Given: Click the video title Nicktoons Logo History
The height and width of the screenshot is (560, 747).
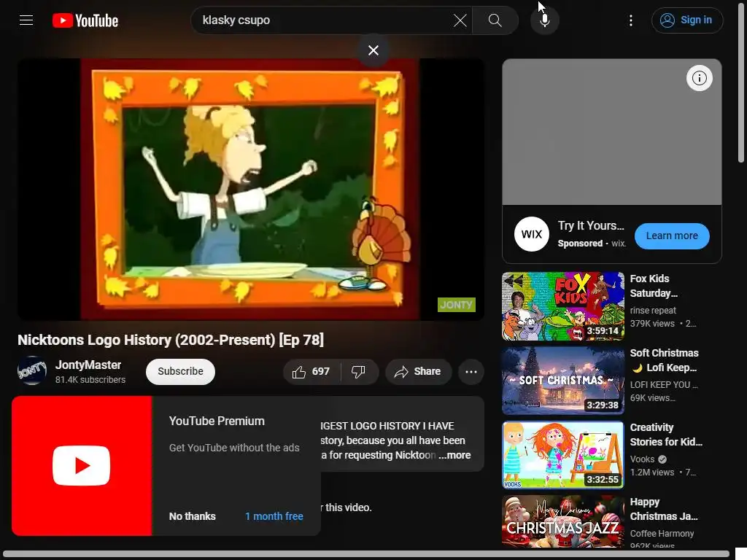Looking at the screenshot, I should coord(171,340).
